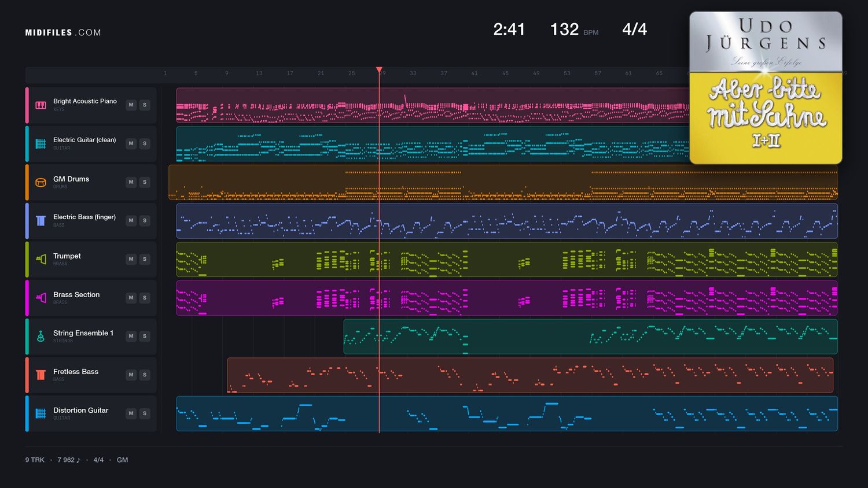Image resolution: width=868 pixels, height=488 pixels.
Task: Mute the Electric Bass (finger) track
Action: click(x=131, y=220)
